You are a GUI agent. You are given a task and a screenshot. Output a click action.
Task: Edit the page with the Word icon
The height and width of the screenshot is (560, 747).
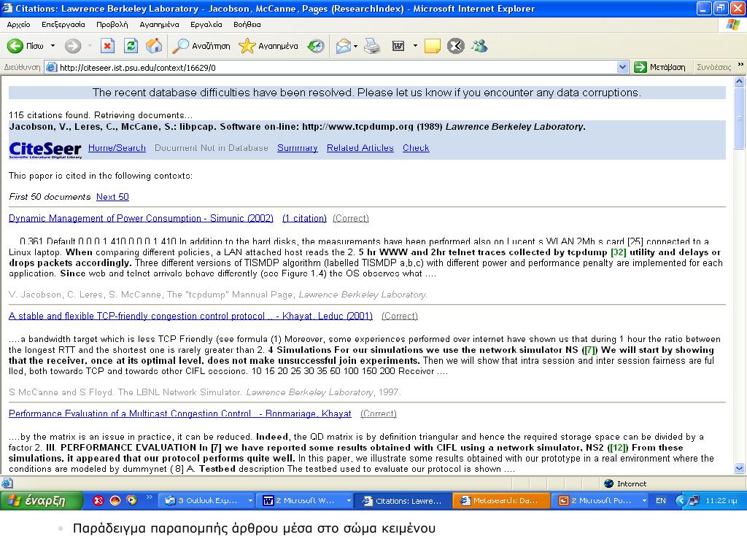point(398,46)
